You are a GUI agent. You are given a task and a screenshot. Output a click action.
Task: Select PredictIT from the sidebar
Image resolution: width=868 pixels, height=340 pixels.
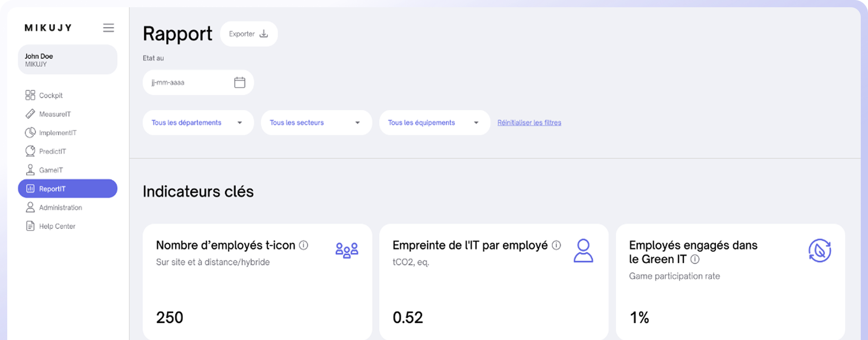pos(52,151)
